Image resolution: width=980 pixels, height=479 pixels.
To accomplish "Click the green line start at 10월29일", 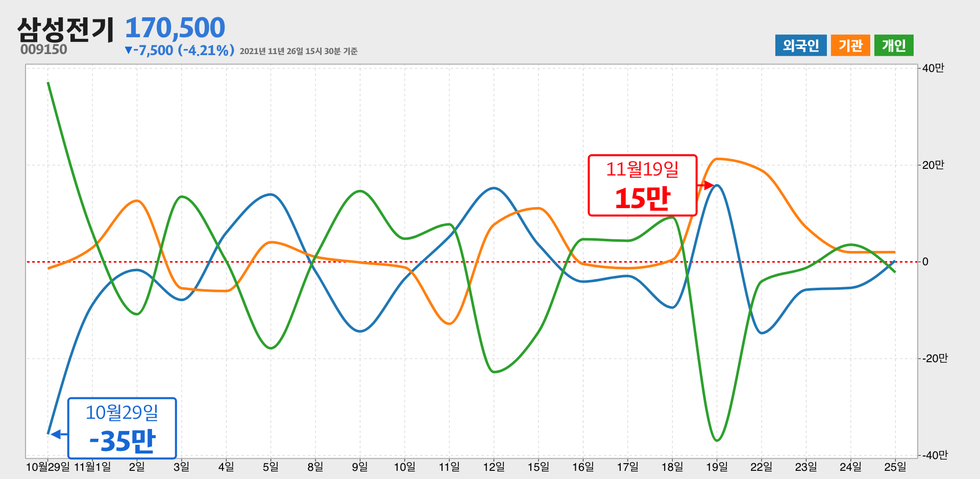I will 48,83.
